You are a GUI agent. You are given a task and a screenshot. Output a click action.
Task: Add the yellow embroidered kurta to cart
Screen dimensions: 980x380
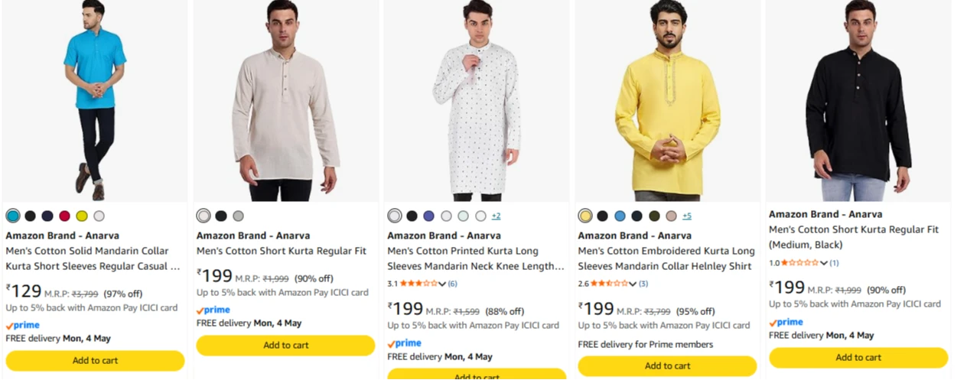click(667, 366)
